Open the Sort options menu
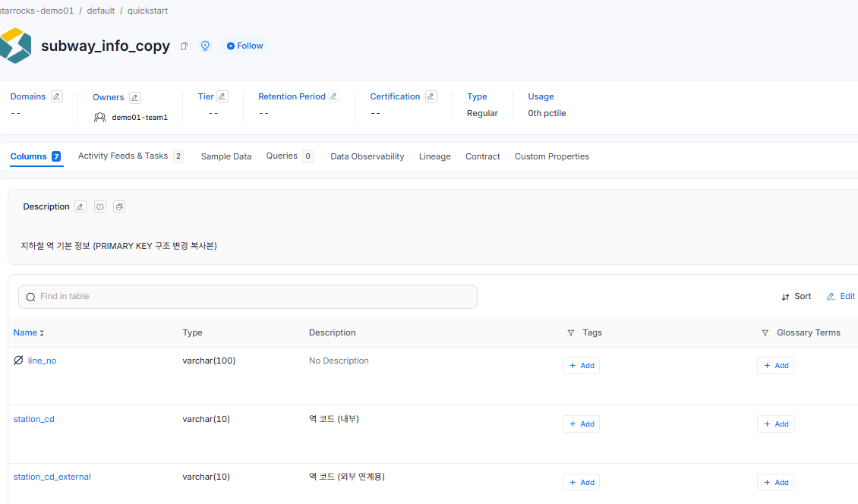Screen dimensions: 858x504 pos(796,297)
